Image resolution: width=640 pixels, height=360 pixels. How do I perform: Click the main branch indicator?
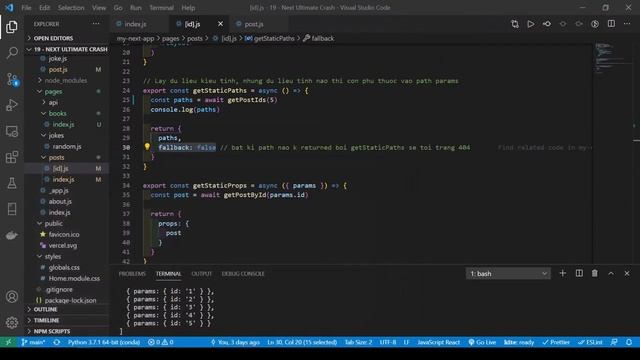33,342
